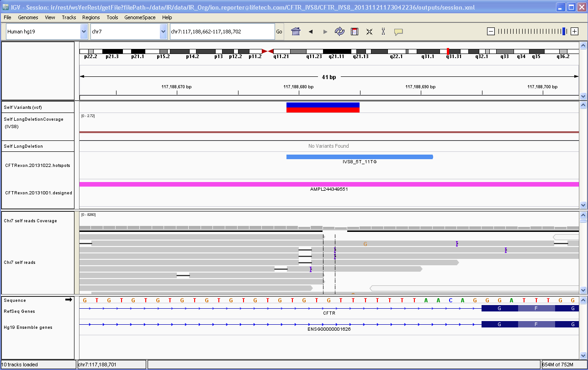Select the IVS8_5T_11TG hotspot feature bar

(x=359, y=157)
